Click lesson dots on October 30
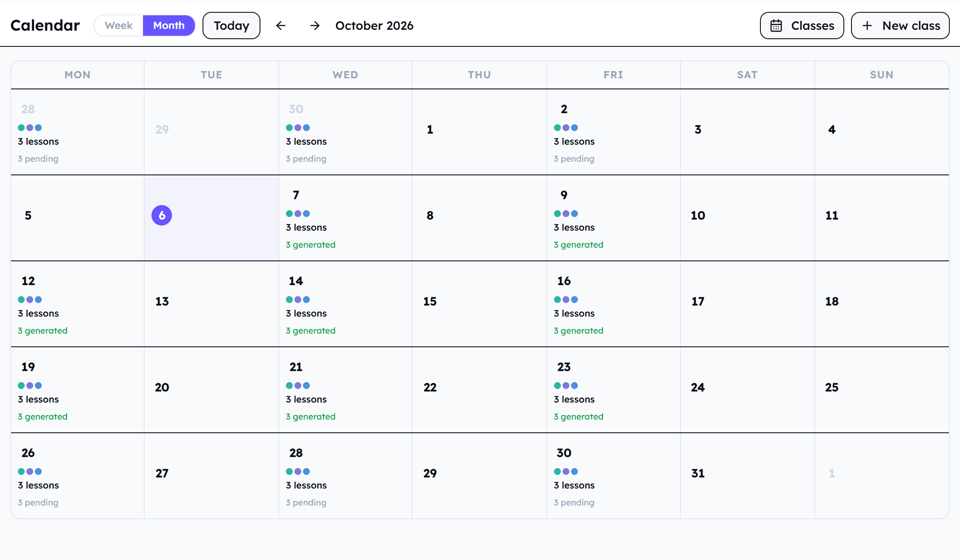Viewport: 960px width, 560px height. 566,471
